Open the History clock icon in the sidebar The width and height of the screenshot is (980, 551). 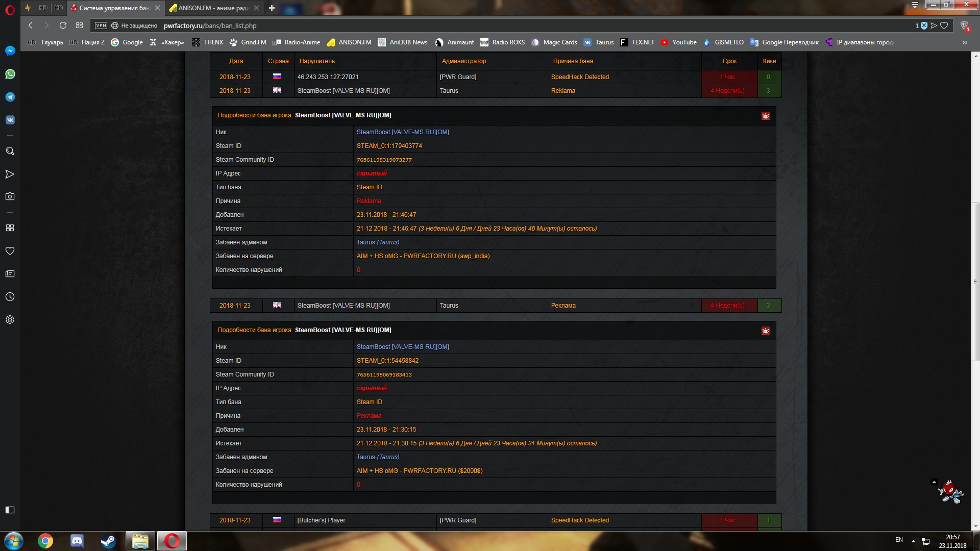[10, 297]
